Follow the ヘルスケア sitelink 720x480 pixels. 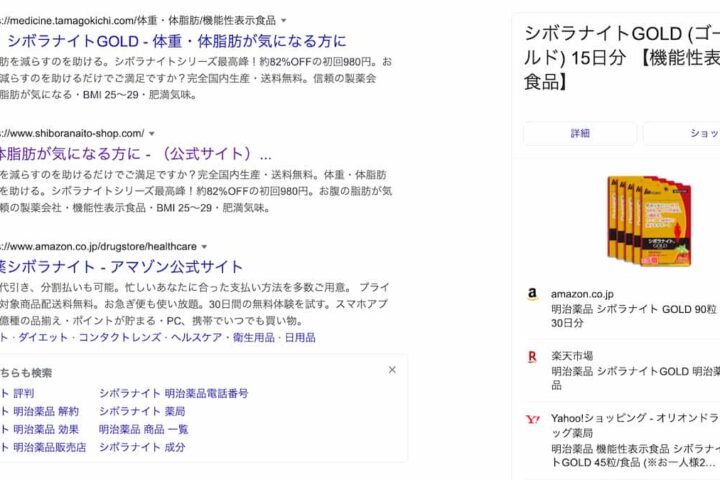point(197,338)
